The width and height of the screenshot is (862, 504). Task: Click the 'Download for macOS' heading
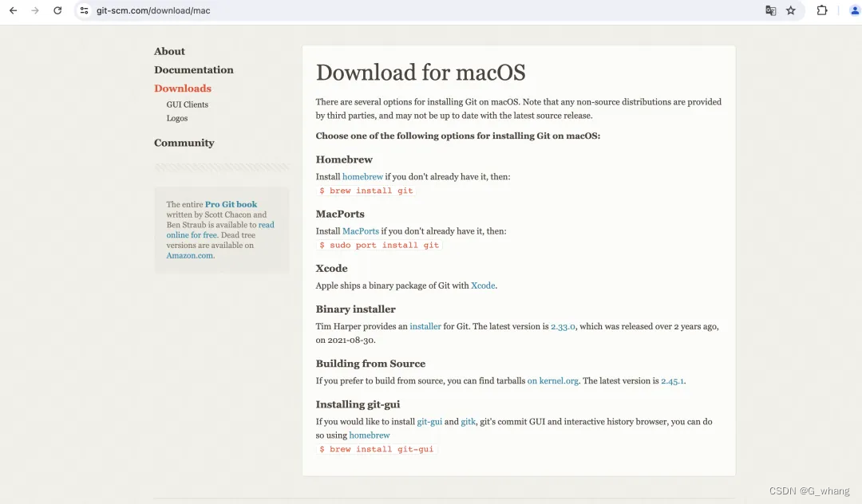point(421,73)
